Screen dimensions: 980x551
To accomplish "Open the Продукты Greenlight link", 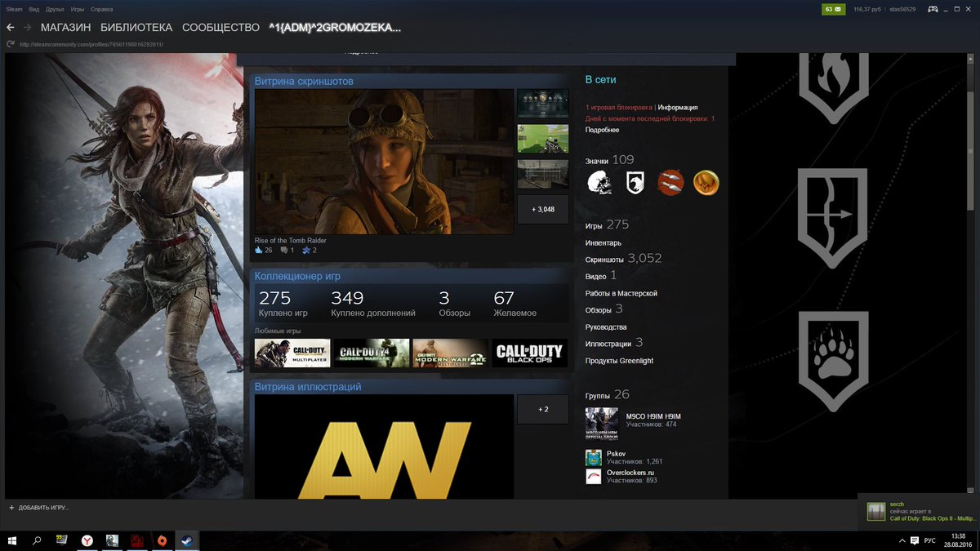I will (x=619, y=361).
